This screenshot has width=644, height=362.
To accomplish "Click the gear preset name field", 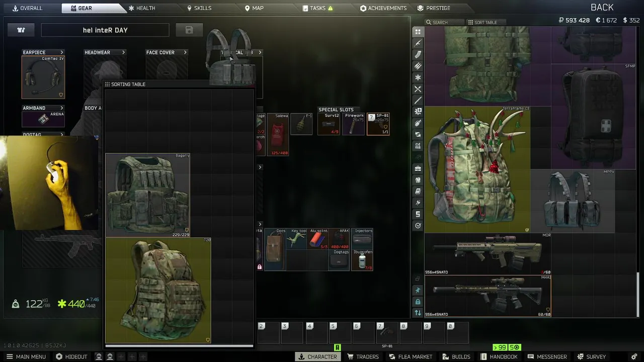I will [x=105, y=30].
